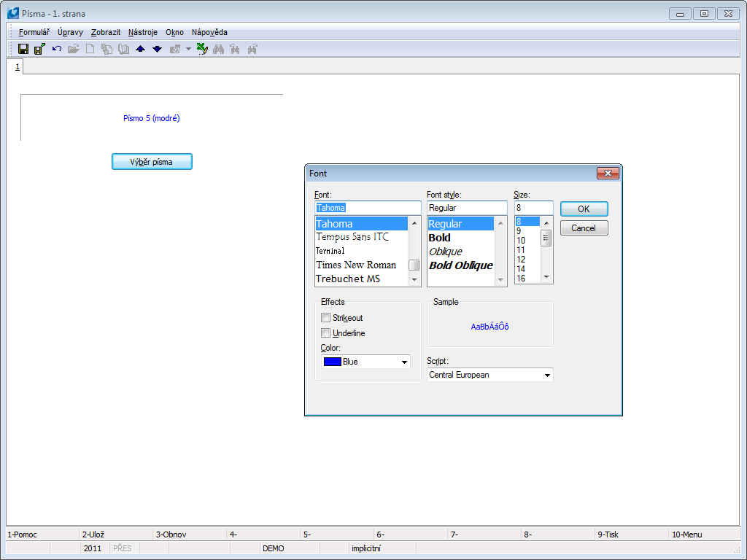This screenshot has height=560, width=747.
Task: Click the up arrow toolbar icon
Action: click(141, 49)
